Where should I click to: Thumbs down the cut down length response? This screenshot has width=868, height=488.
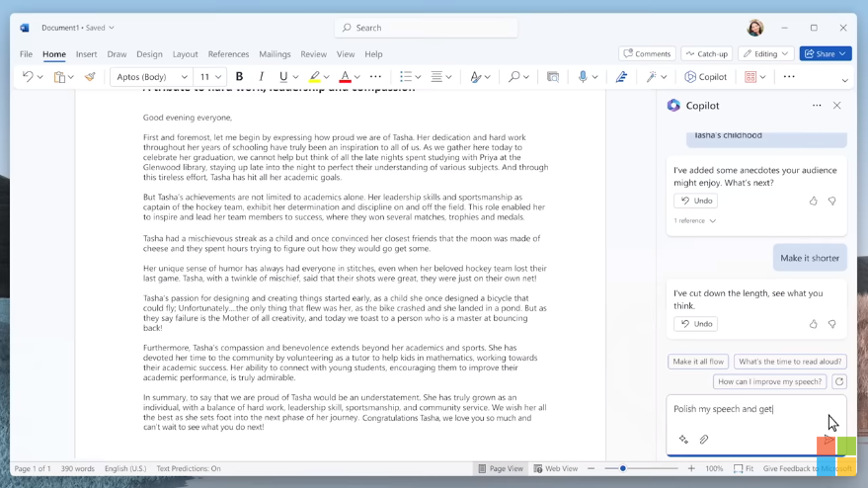click(832, 324)
